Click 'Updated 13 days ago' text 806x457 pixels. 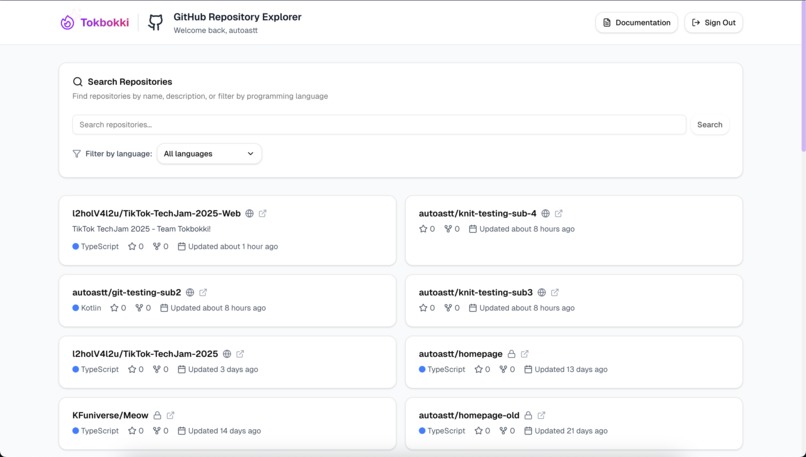[x=571, y=369]
